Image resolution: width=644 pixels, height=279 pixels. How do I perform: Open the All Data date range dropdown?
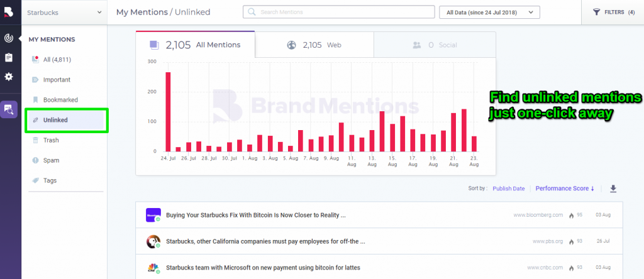click(x=489, y=13)
